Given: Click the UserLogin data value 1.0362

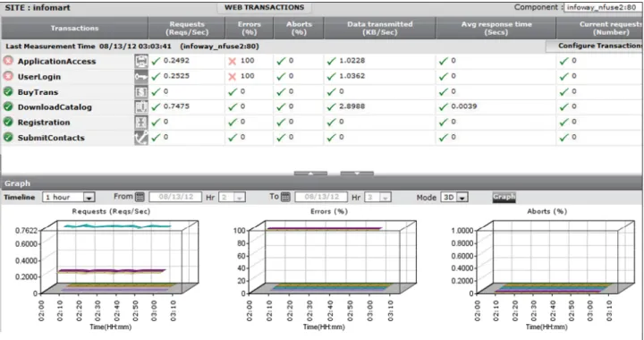Looking at the screenshot, I should click(352, 76).
